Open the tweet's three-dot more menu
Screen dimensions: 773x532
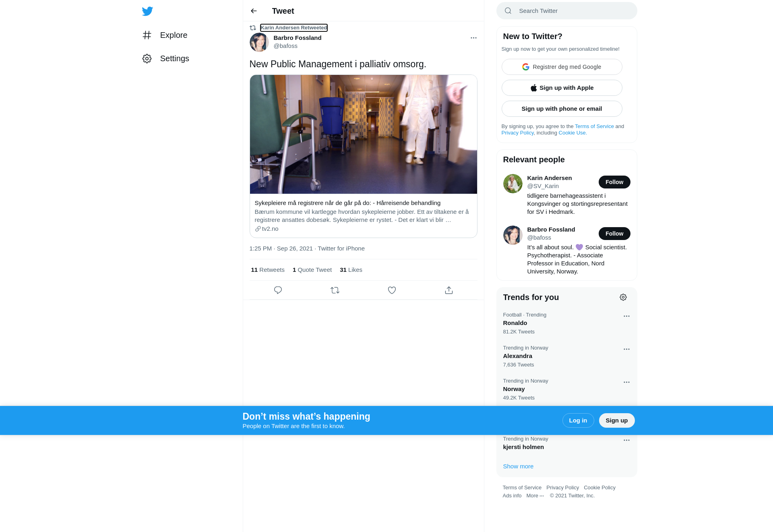pyautogui.click(x=473, y=38)
